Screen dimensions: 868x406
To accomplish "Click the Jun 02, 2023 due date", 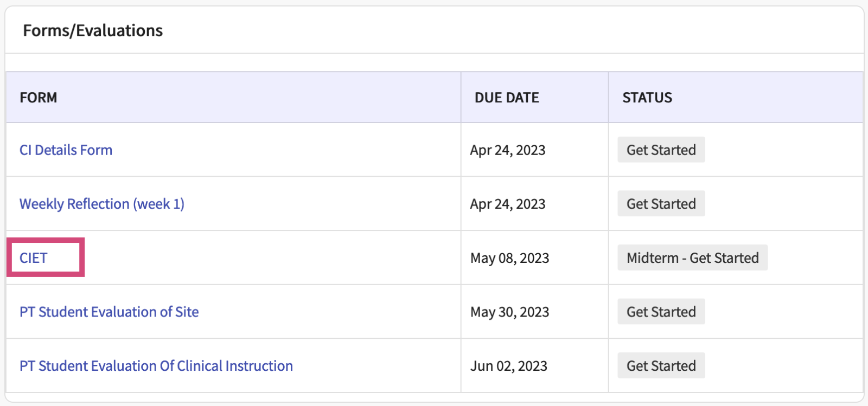I will (x=508, y=366).
